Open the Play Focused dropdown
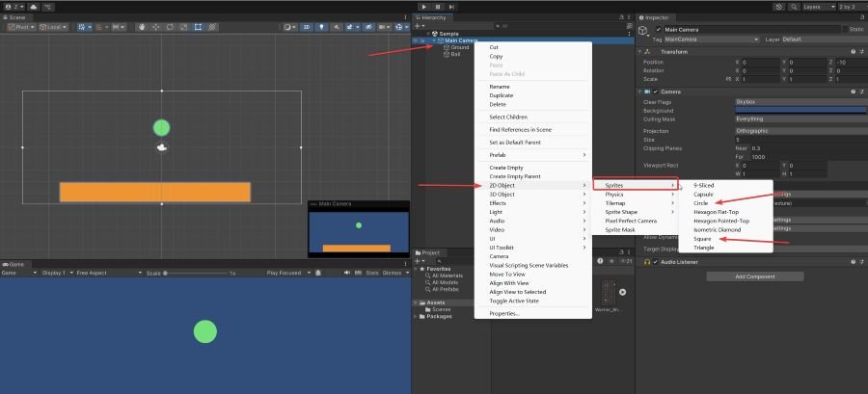 pos(287,273)
